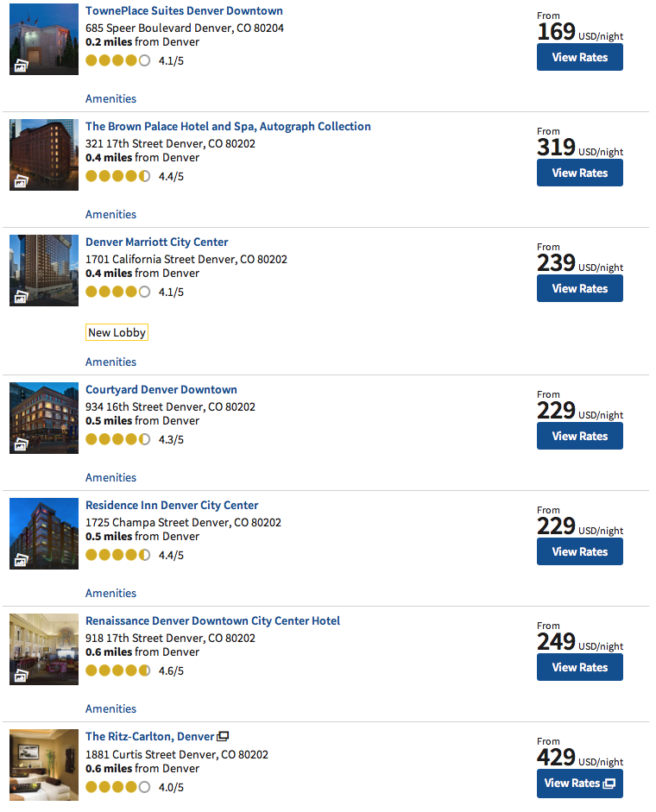Open the Denver Marriott City Center hotel link
Image resolution: width=656 pixels, height=812 pixels.
[x=156, y=242]
